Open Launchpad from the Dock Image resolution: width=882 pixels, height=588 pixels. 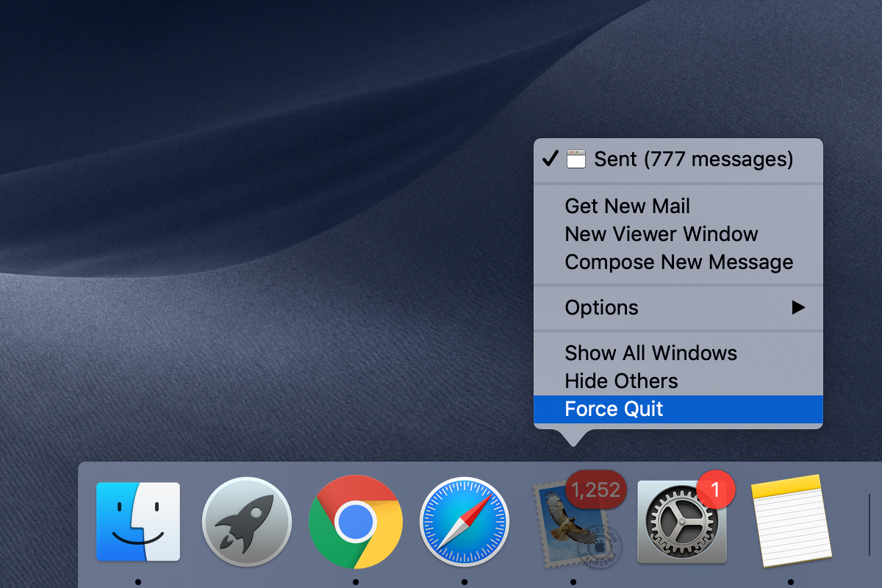[246, 523]
